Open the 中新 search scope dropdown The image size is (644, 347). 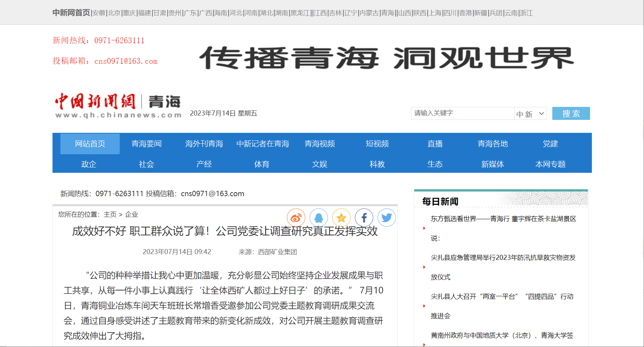point(530,114)
